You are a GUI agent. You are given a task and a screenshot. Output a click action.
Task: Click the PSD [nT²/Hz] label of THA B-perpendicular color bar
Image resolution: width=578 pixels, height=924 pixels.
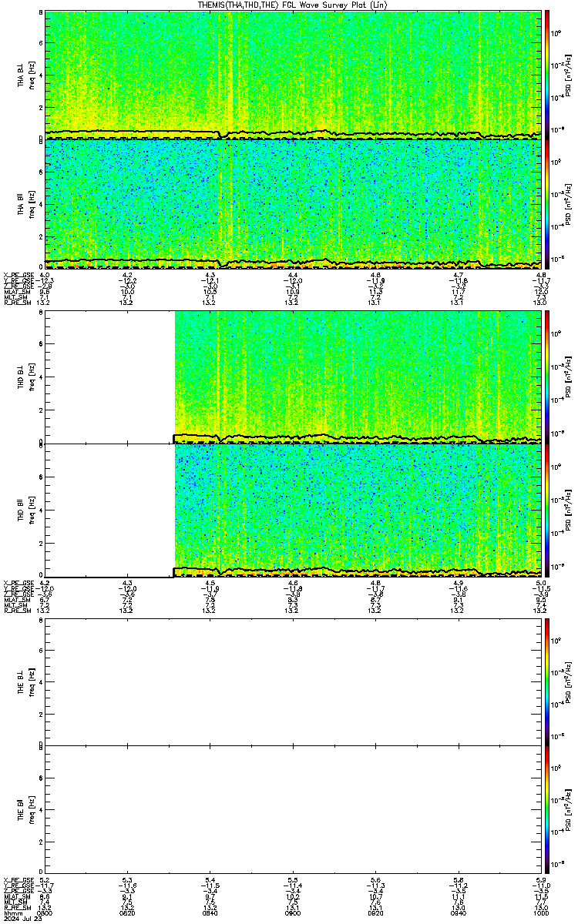click(568, 75)
